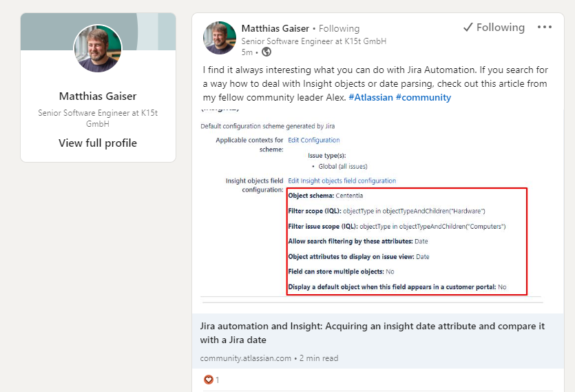Screen dimensions: 575x392
Task: Click Object attributes to display on issue view
Action: tap(359, 257)
